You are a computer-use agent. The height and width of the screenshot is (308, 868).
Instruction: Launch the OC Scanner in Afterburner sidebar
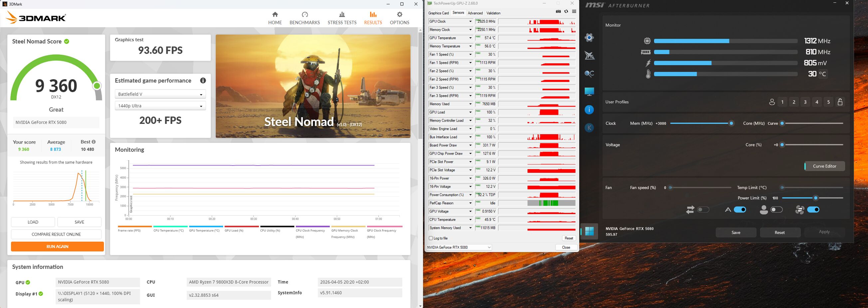coord(589,74)
